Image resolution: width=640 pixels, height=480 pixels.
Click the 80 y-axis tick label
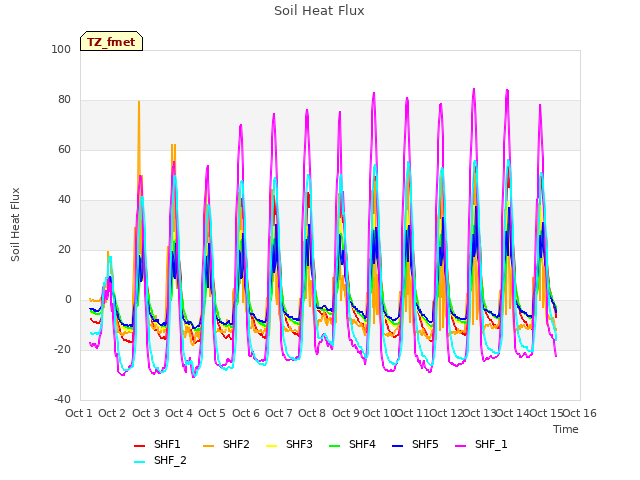click(64, 100)
